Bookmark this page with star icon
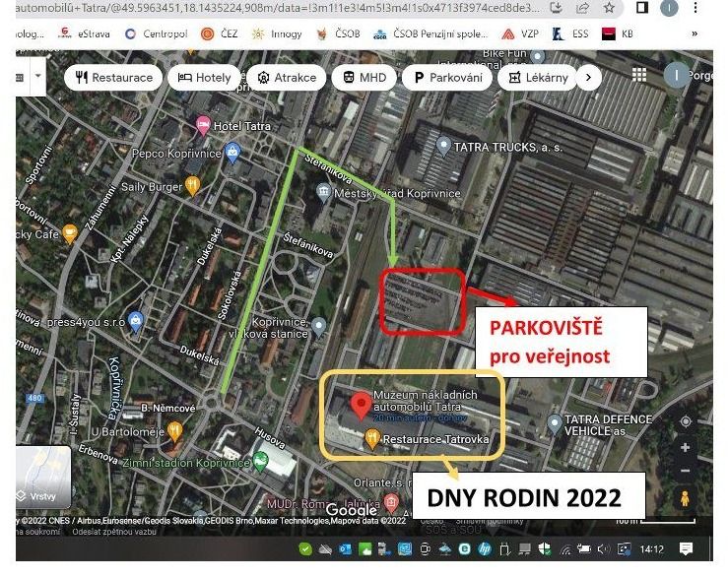The height and width of the screenshot is (578, 728). point(609,8)
